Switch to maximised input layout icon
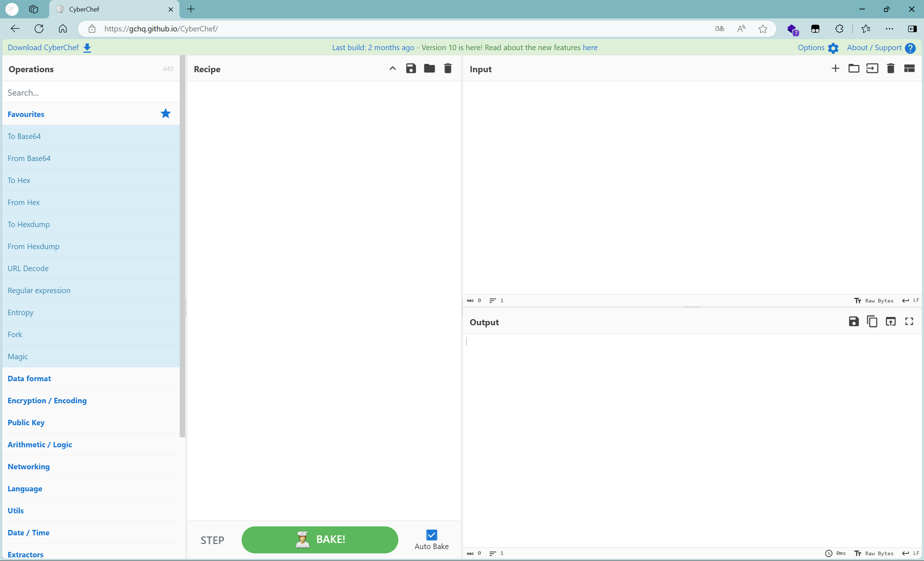Screen dimensions: 924x561 [x=910, y=69]
